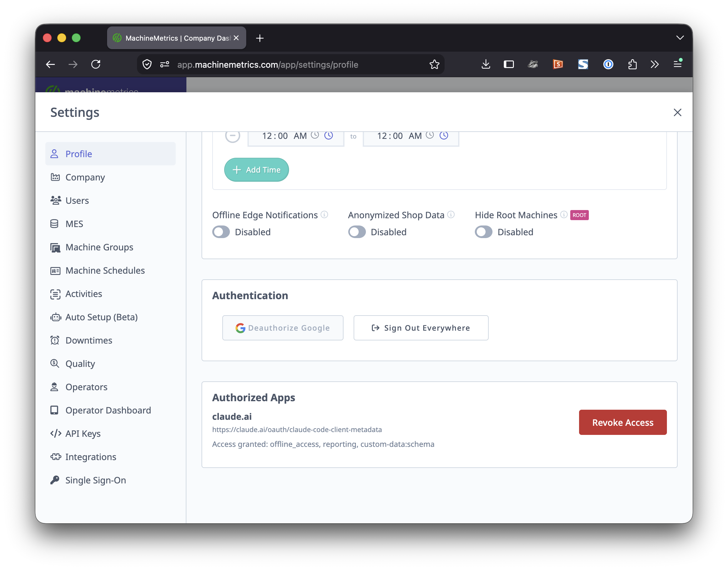Viewport: 728px width, 570px height.
Task: Click the Operator Dashboard tablet icon
Action: 54,410
